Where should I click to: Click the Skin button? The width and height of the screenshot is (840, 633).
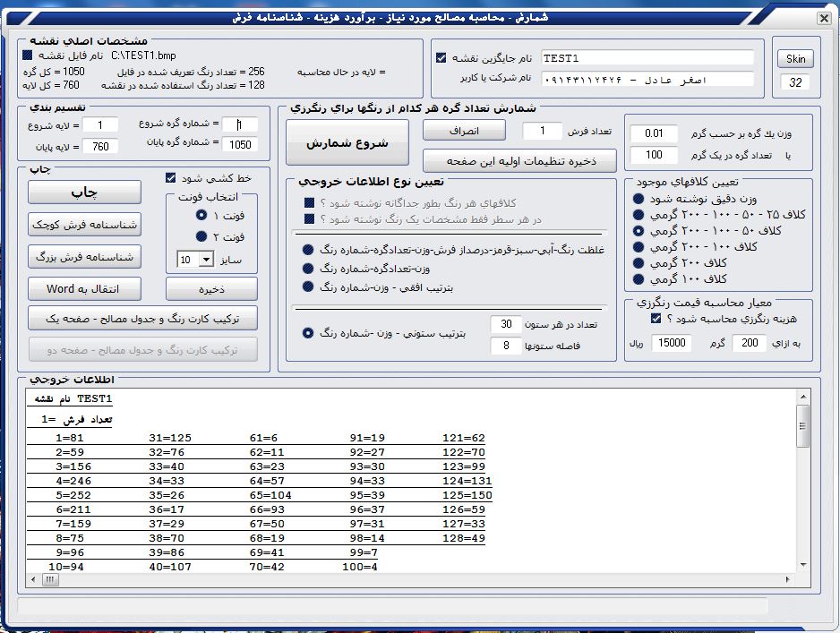tap(795, 59)
